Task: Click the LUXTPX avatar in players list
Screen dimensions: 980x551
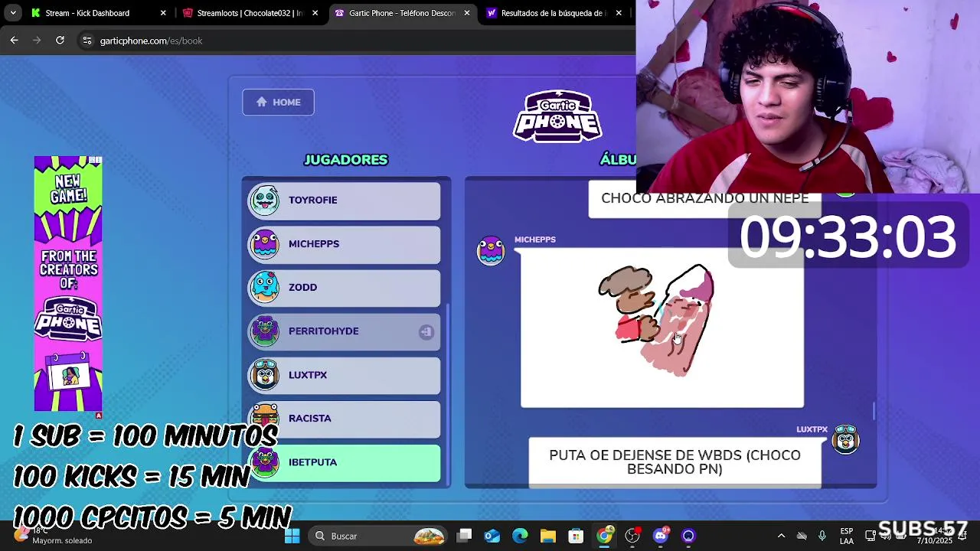Action: (x=265, y=374)
